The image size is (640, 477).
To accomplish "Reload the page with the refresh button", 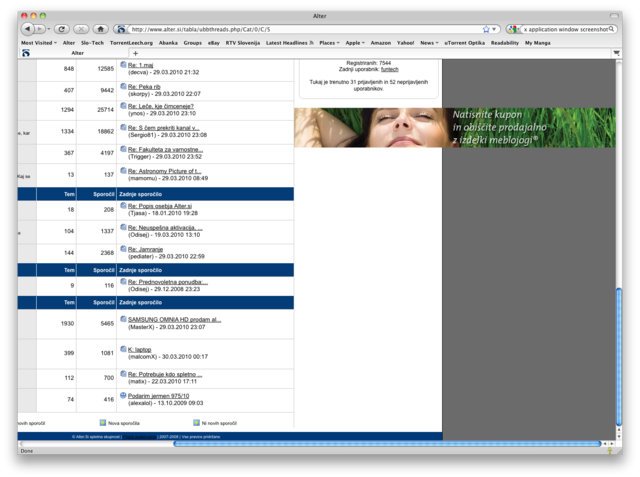I will [62, 29].
